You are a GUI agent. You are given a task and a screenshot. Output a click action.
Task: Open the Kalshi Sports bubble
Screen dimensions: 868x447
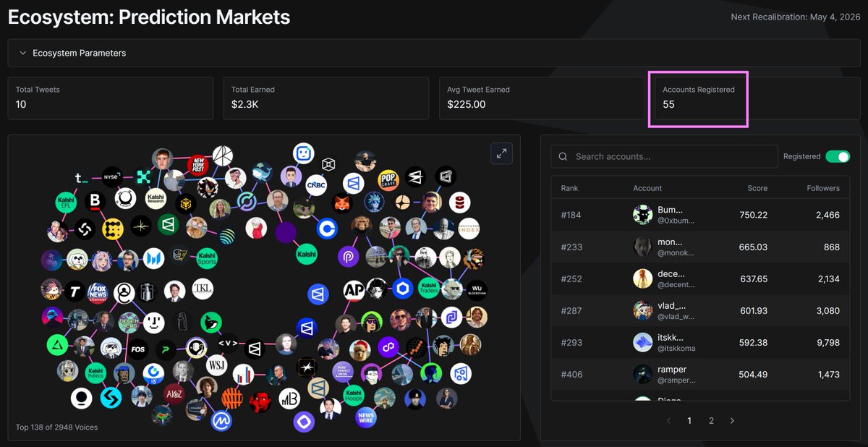coord(206,257)
